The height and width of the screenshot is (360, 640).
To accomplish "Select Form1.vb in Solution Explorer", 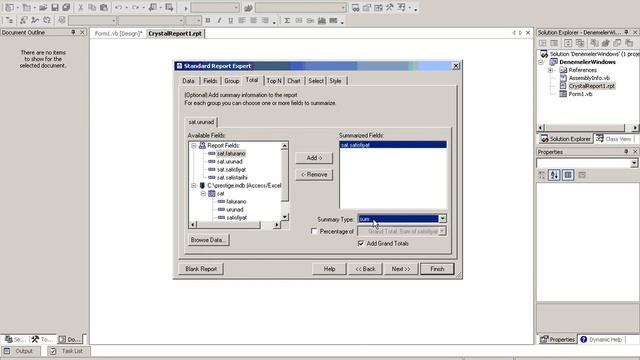I will pyautogui.click(x=580, y=94).
